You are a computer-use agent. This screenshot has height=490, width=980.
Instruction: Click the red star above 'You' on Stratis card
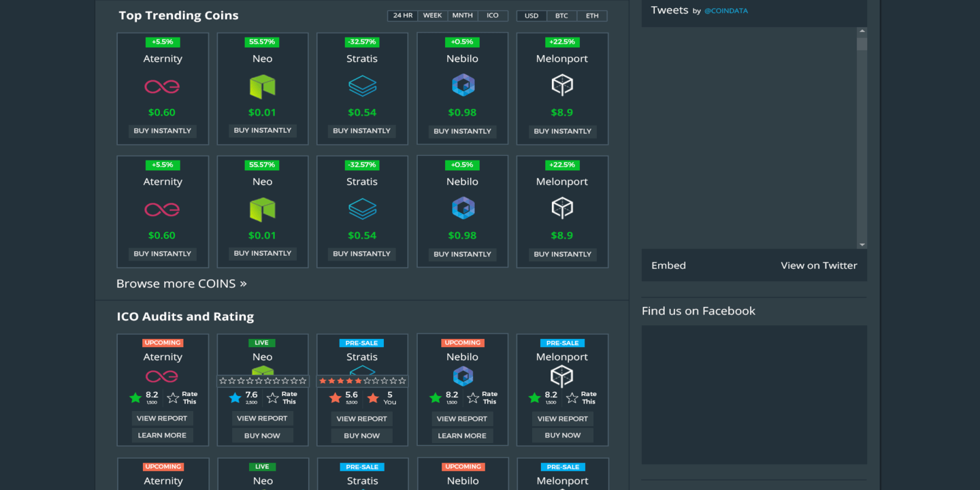(373, 397)
